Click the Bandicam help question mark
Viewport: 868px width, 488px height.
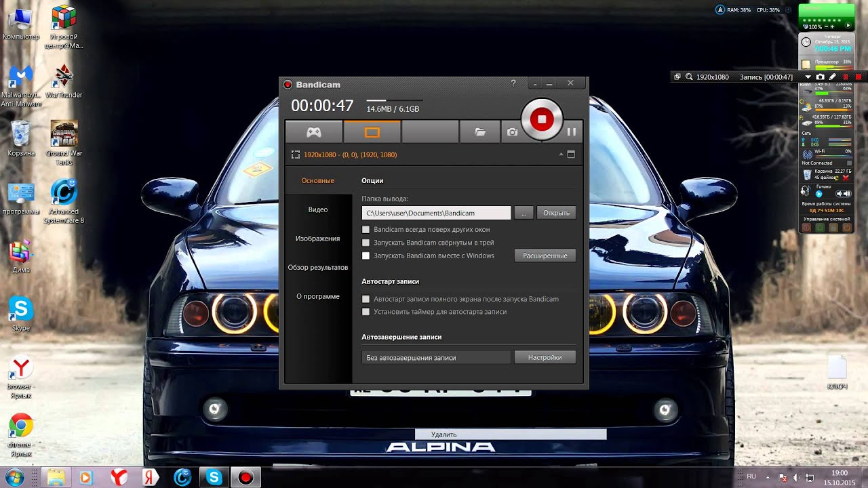pos(513,83)
